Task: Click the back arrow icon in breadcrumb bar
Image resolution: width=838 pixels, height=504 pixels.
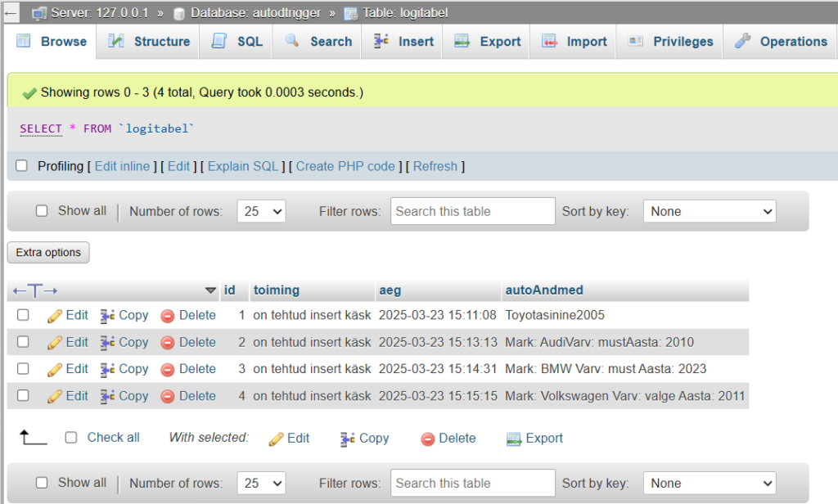Action: pyautogui.click(x=10, y=13)
